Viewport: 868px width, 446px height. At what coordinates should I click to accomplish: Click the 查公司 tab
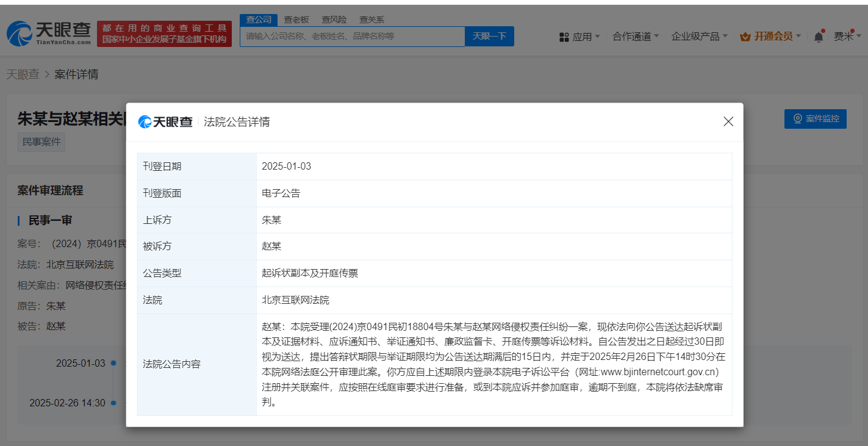coord(258,19)
